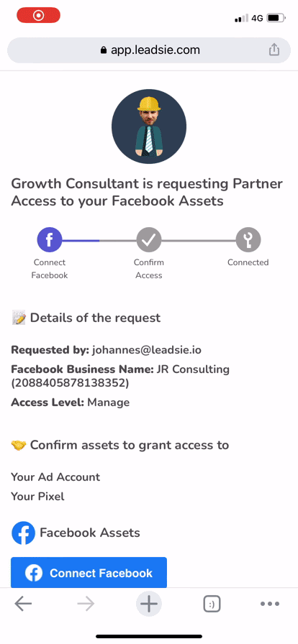Tap the battery indicator in status bar
The image size is (298, 644).
[276, 18]
